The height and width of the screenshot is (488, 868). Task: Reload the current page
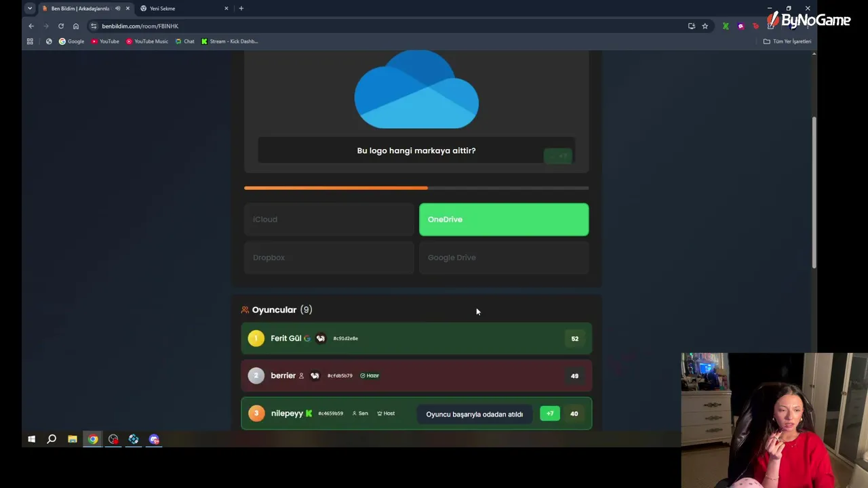61,26
